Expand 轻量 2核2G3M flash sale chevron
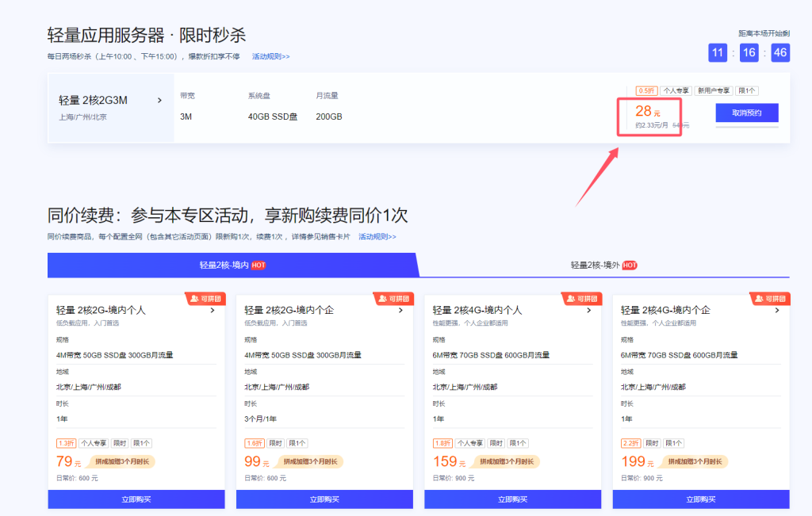The width and height of the screenshot is (812, 516). (159, 101)
